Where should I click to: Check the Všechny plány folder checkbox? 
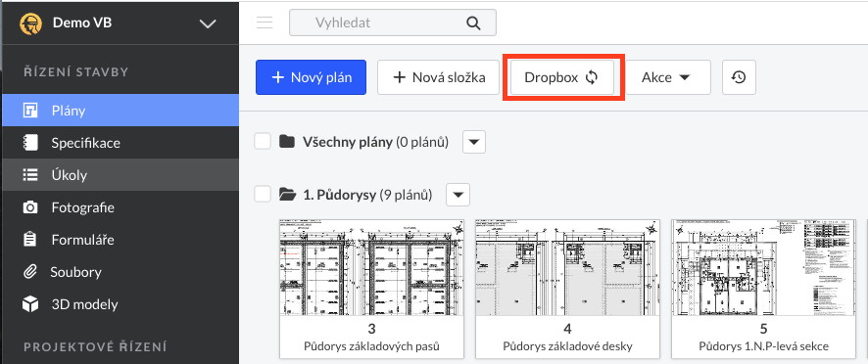(x=263, y=142)
